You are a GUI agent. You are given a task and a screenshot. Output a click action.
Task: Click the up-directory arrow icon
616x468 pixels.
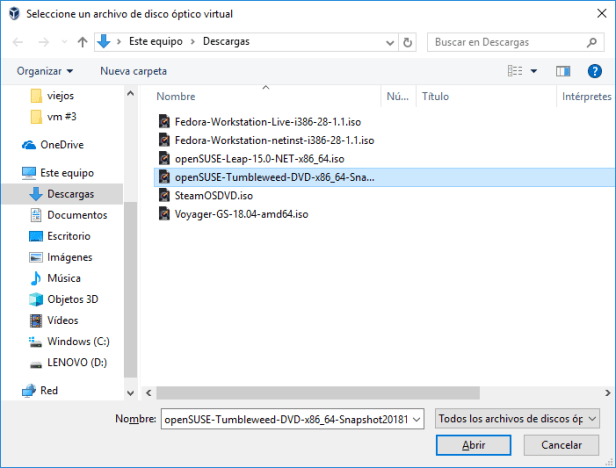81,42
